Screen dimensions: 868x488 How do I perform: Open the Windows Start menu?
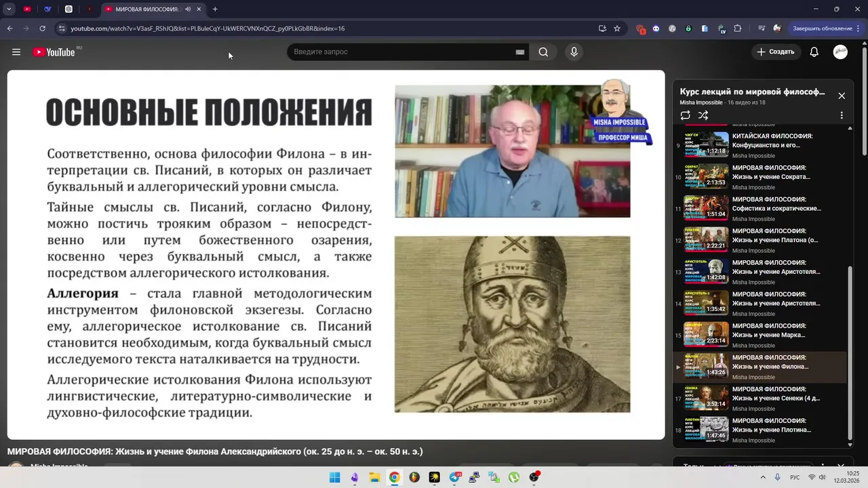point(334,477)
